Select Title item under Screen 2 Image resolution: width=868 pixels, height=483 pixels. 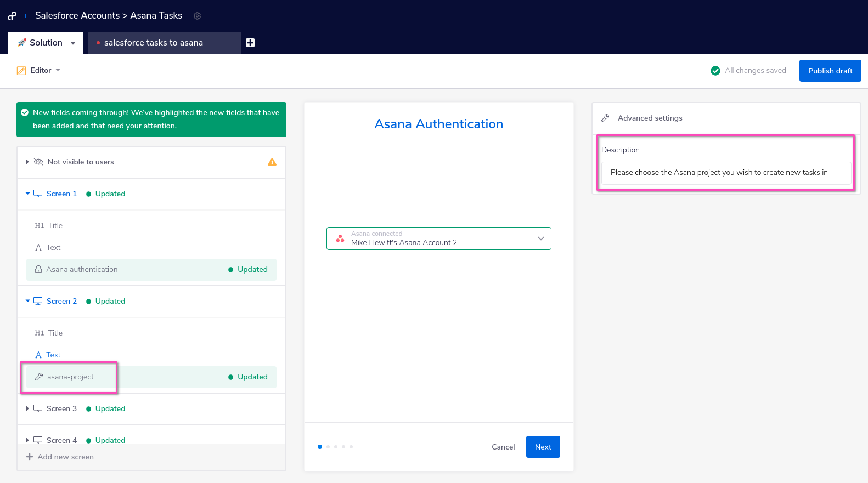151,333
